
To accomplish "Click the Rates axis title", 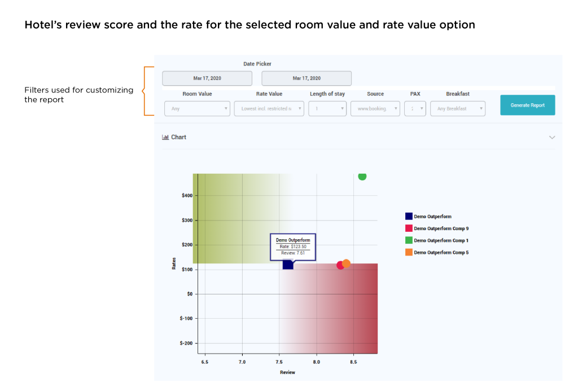I will 174,263.
